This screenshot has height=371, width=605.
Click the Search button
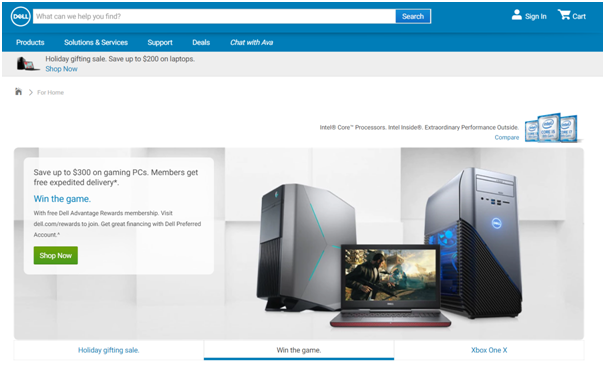(413, 16)
